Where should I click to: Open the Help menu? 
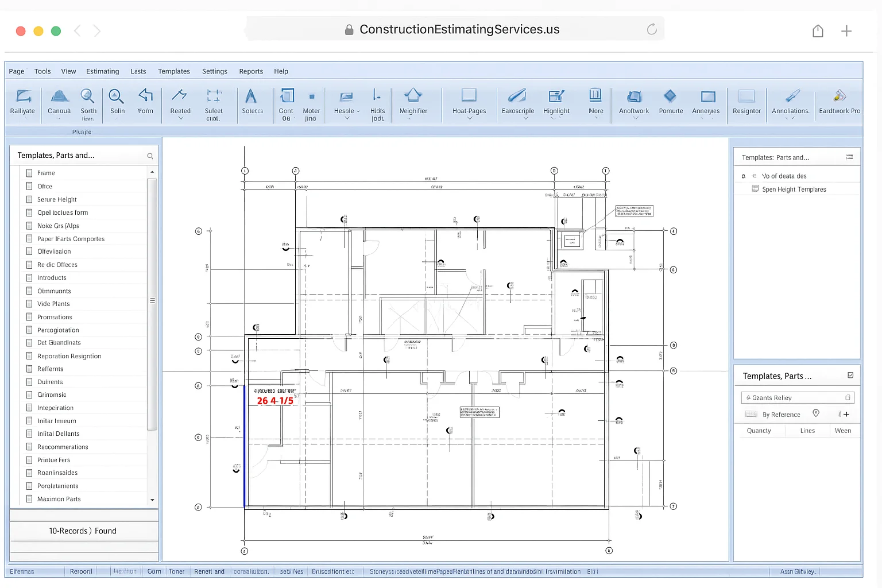tap(281, 71)
